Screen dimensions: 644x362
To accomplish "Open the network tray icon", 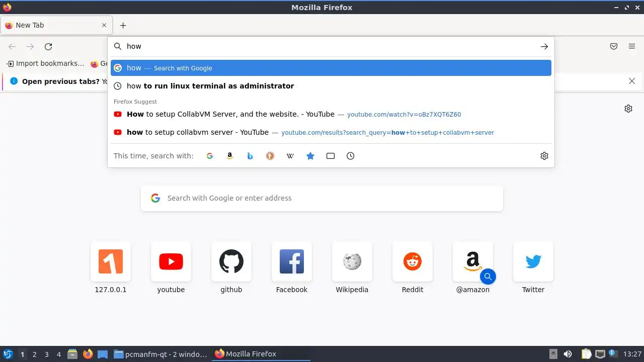I will pyautogui.click(x=600, y=354).
